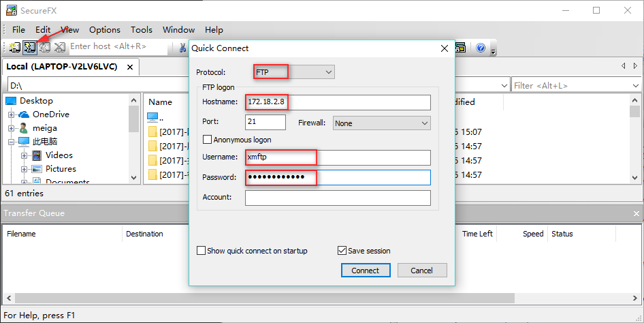Expand the meiga tree node
This screenshot has width=644, height=323.
(x=11, y=128)
